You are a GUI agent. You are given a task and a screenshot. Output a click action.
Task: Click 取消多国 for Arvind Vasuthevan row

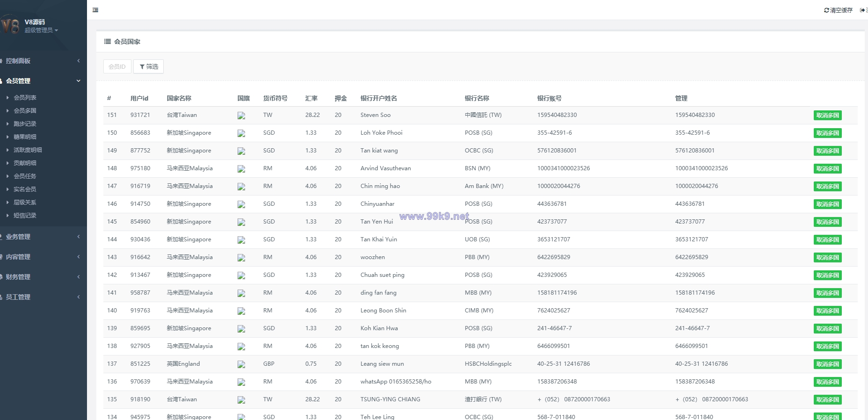827,169
